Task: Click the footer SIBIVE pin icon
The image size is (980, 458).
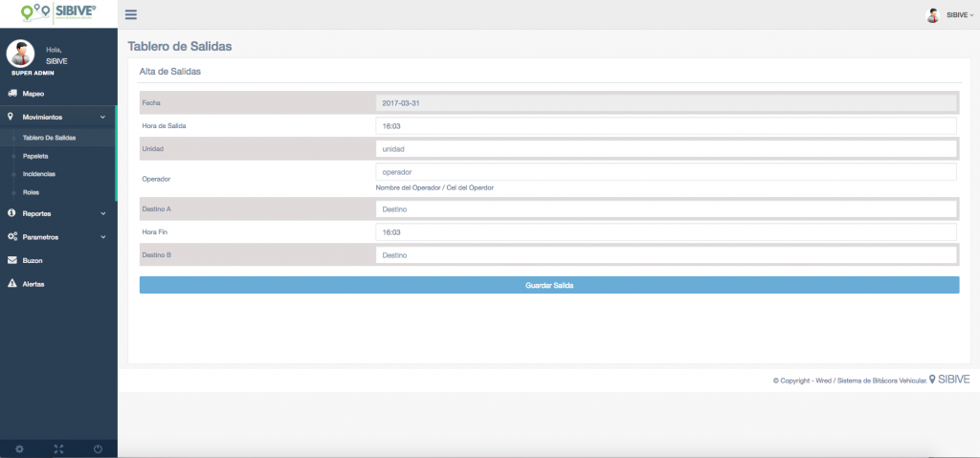Action: (x=932, y=379)
